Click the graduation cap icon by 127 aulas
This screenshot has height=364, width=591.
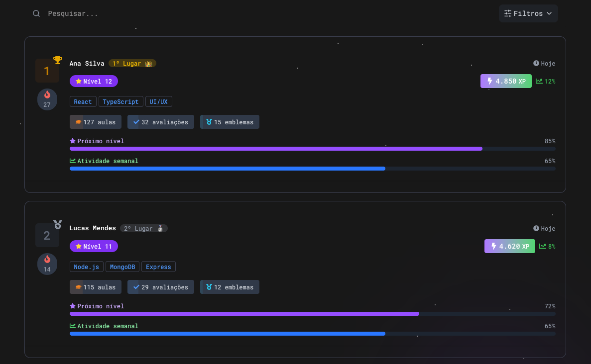click(78, 122)
